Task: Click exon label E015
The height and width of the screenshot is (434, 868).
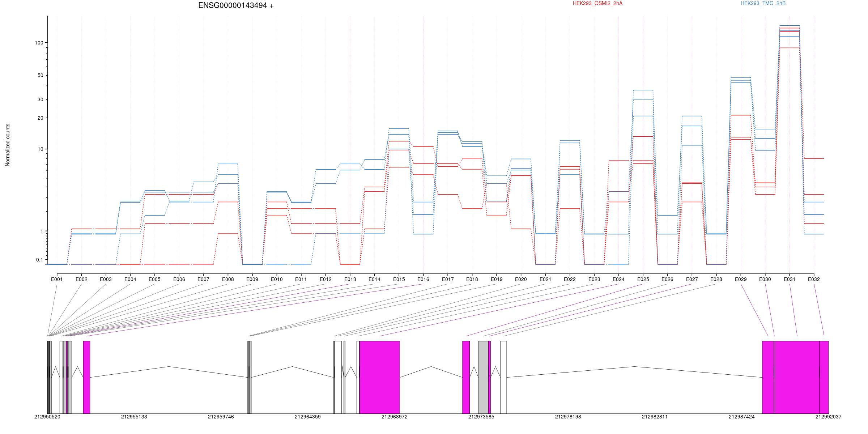Action: click(x=399, y=279)
